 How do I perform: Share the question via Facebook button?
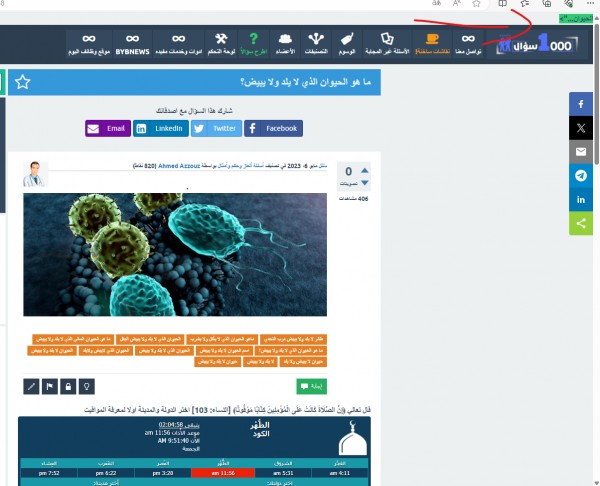tap(273, 128)
